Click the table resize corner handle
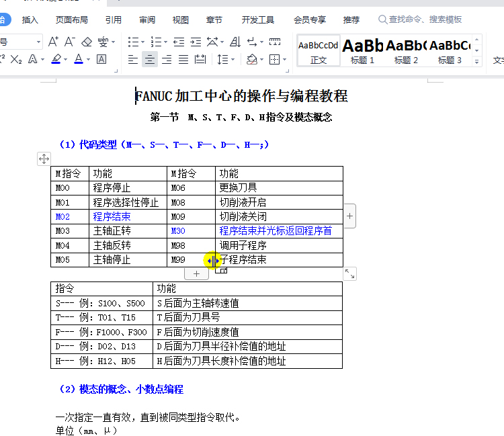 (349, 273)
